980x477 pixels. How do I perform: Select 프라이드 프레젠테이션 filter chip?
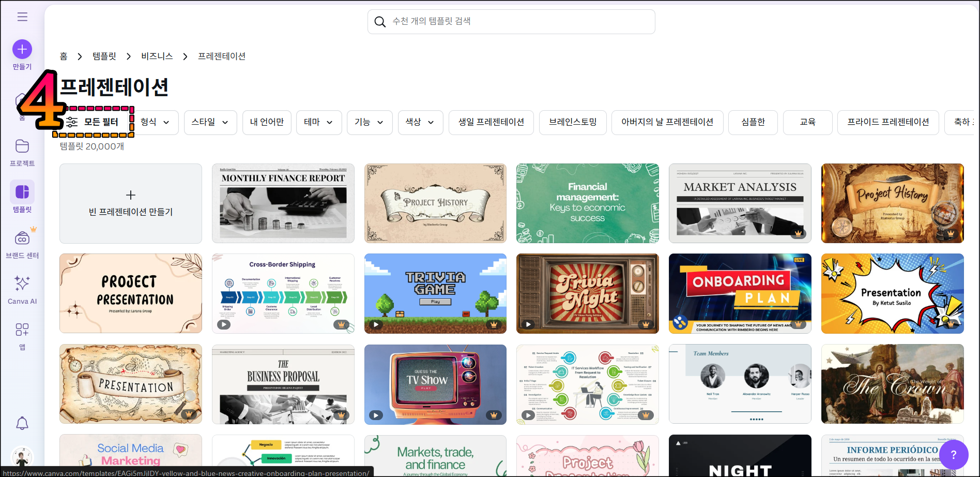tap(888, 123)
